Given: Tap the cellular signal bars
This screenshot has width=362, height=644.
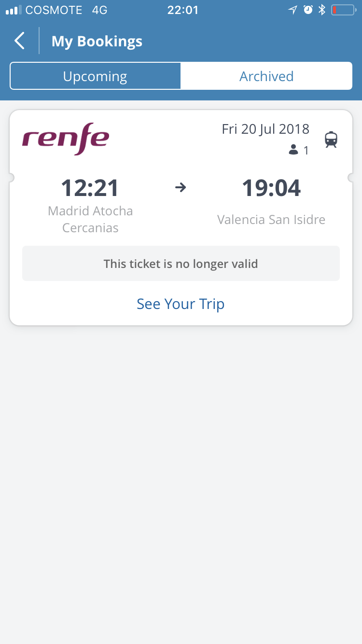Looking at the screenshot, I should [x=14, y=10].
